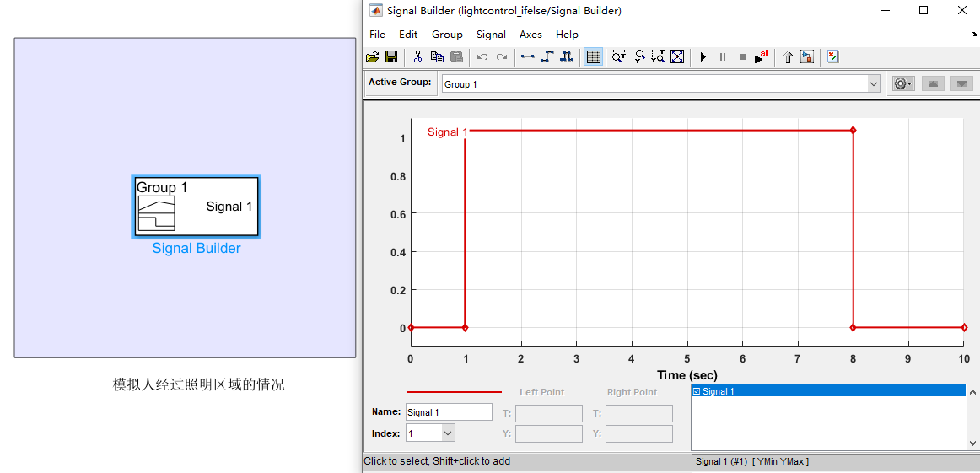This screenshot has height=473, width=980.
Task: Open the File menu
Action: [x=378, y=35]
